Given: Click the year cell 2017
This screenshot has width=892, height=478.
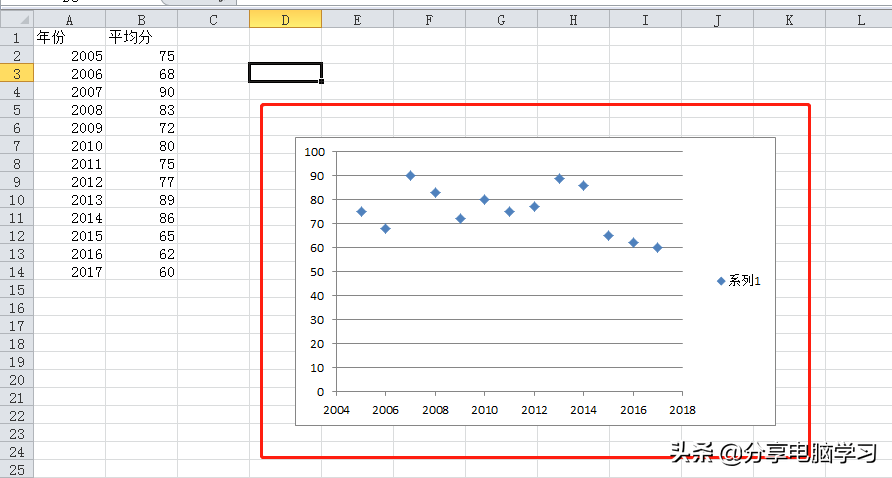Looking at the screenshot, I should click(x=69, y=272).
